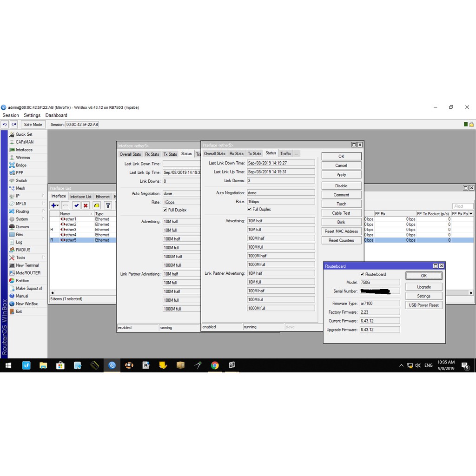Expand the MPLS submenu

click(43, 204)
